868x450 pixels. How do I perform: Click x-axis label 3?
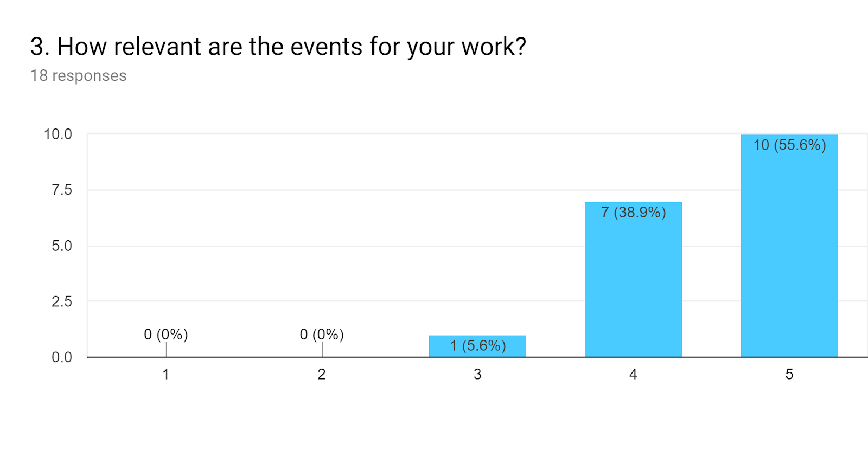[x=477, y=374]
